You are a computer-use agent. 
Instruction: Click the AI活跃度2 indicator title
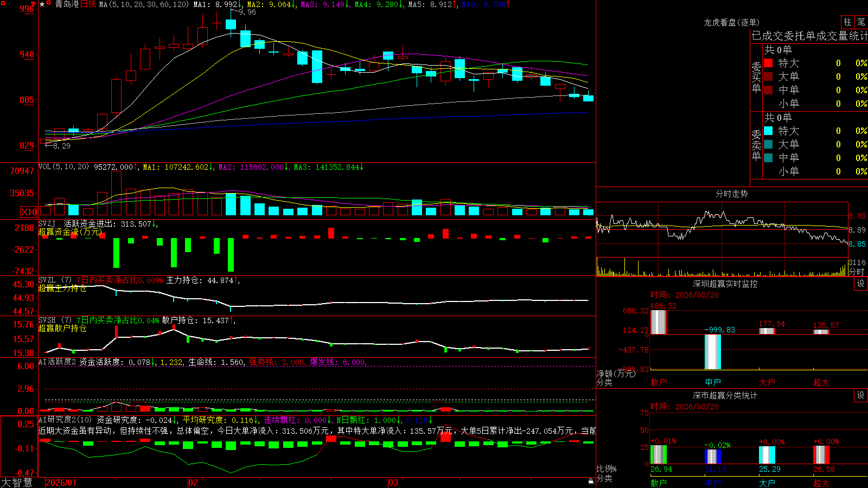pos(58,362)
